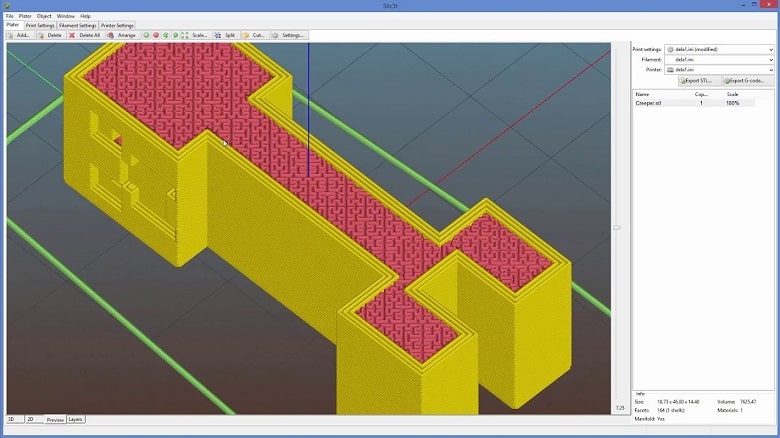Click the Name column header
Screen dimensions: 780x438
pyautogui.click(x=642, y=94)
